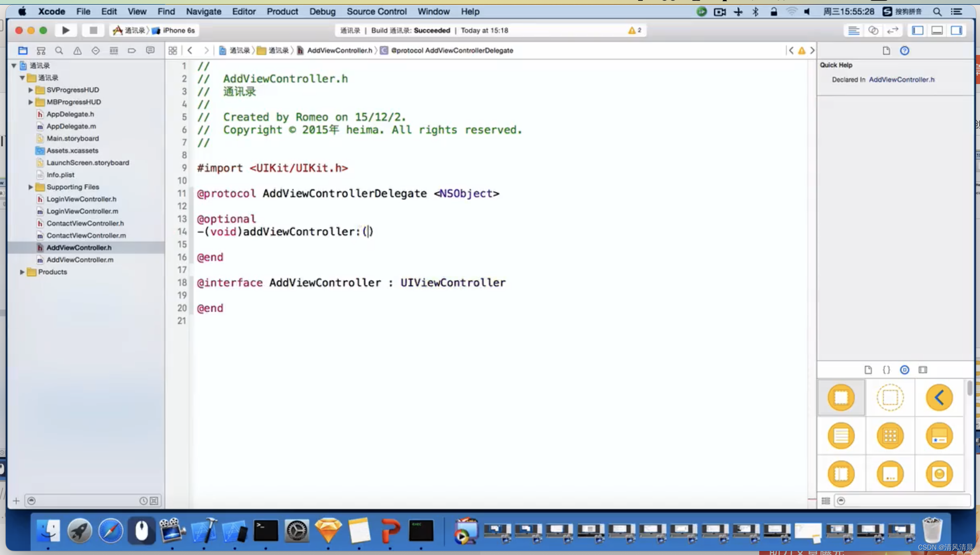
Task: Click the iPhone 6s simulator dropdown
Action: coord(173,30)
